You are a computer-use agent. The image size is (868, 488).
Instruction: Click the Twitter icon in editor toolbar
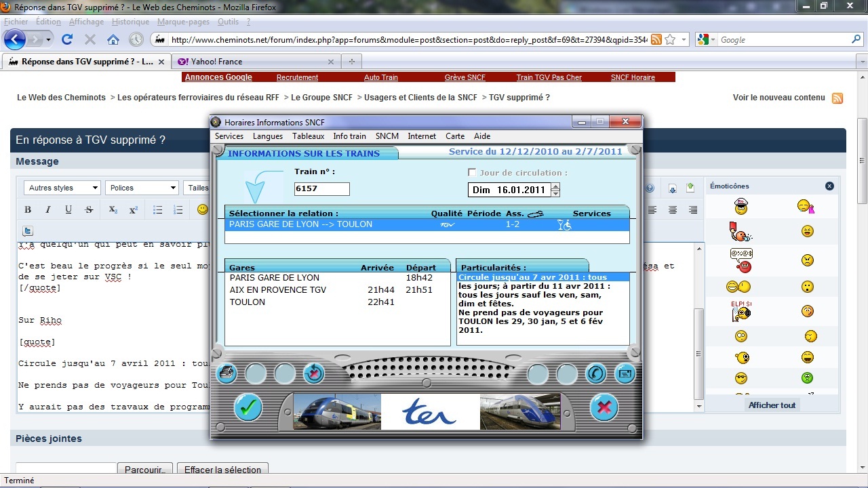coord(28,230)
